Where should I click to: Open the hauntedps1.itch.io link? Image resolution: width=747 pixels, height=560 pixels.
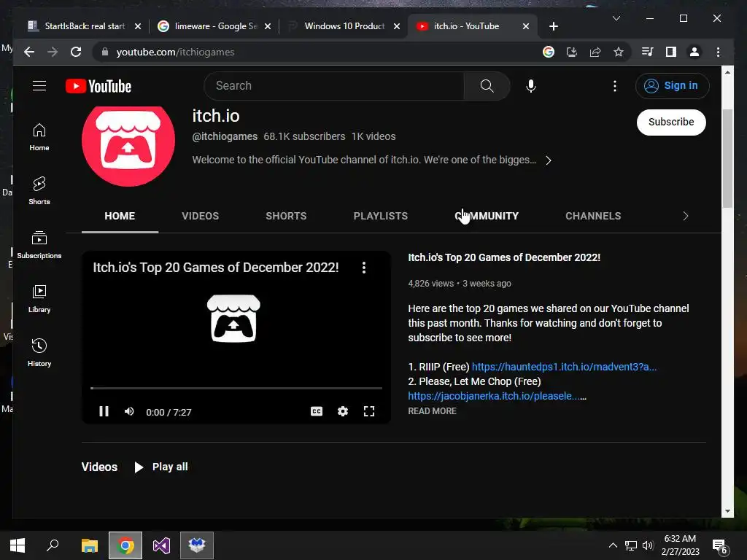(564, 367)
